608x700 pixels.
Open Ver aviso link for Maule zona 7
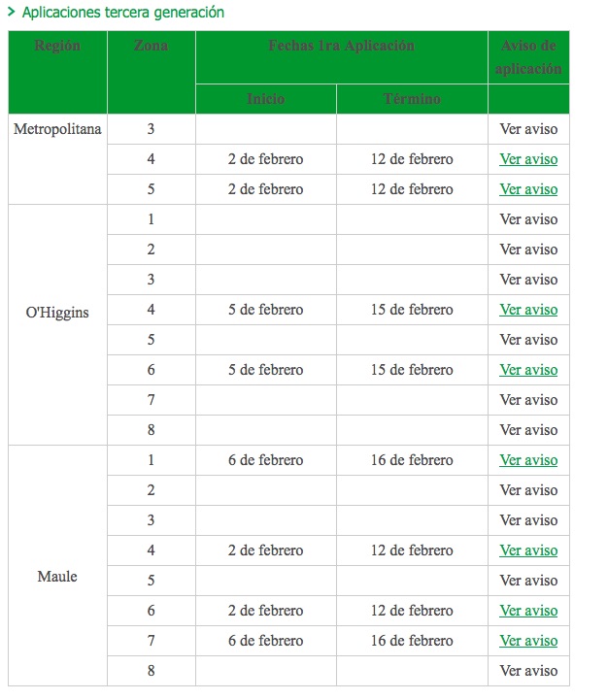(x=528, y=641)
